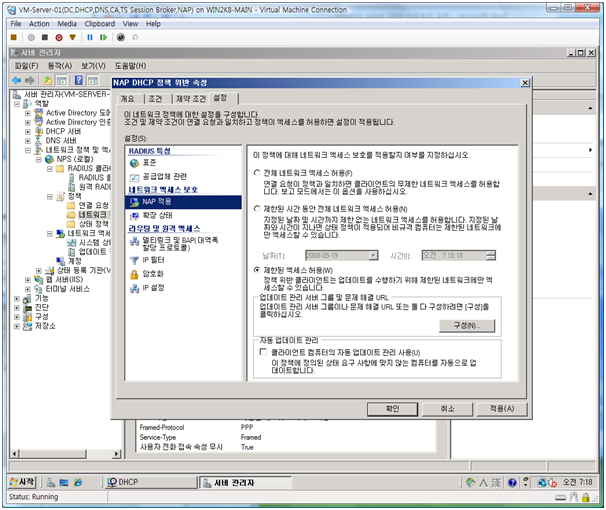Expand 터미널 서비스 tree node
This screenshot has width=606, height=510.
tap(27, 289)
